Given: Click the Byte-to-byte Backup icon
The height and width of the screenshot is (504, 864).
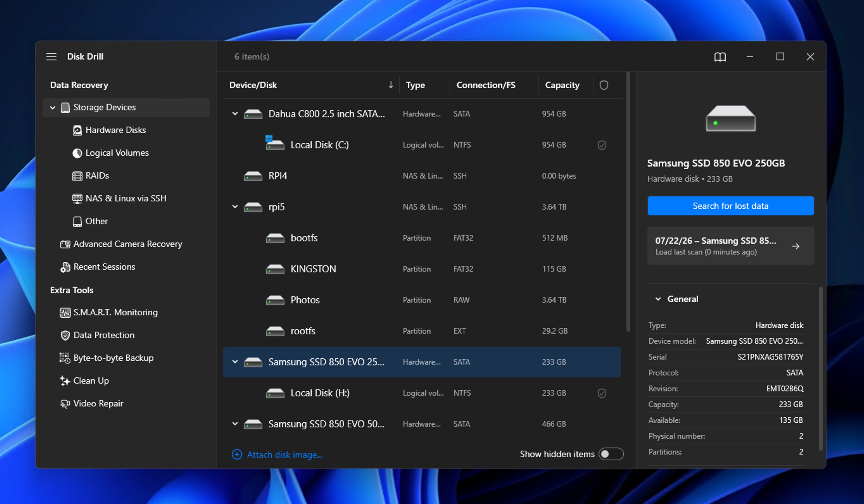Looking at the screenshot, I should (x=65, y=358).
